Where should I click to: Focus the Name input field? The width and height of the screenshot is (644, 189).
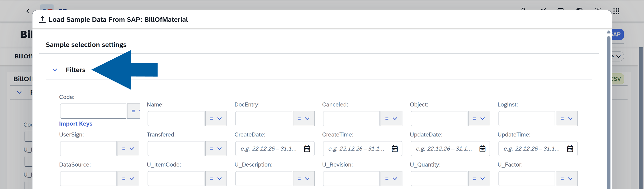click(x=176, y=119)
